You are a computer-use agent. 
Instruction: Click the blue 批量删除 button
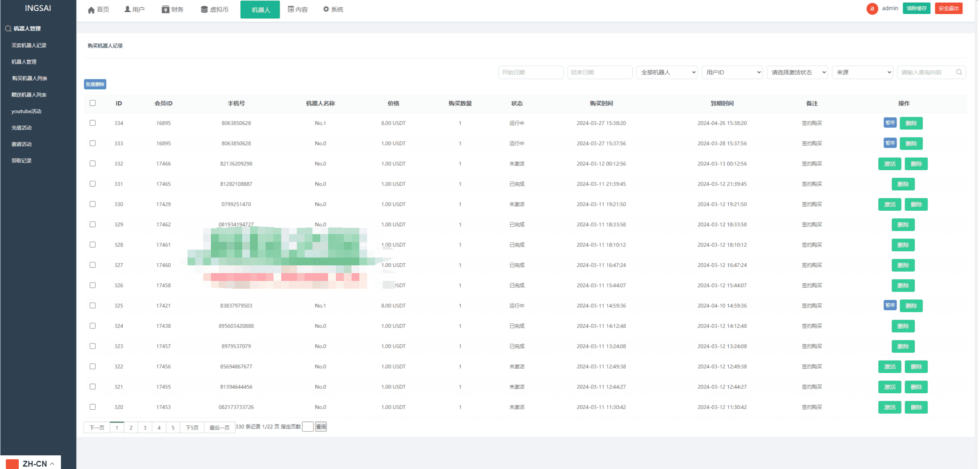coord(95,84)
